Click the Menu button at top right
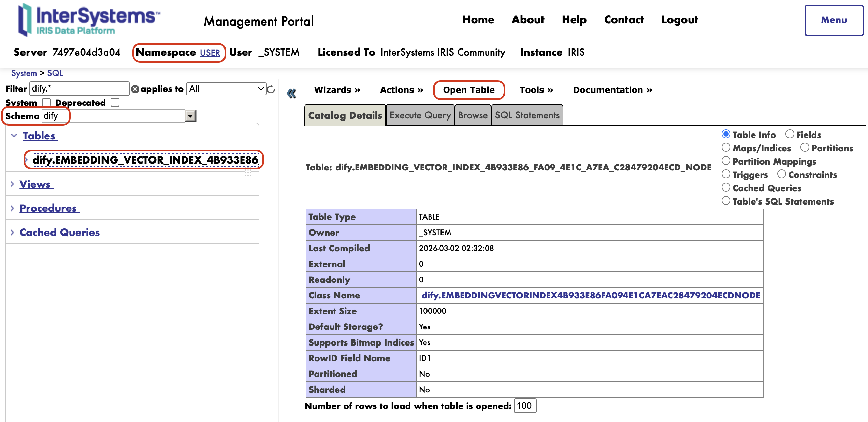This screenshot has width=868, height=422. point(834,20)
